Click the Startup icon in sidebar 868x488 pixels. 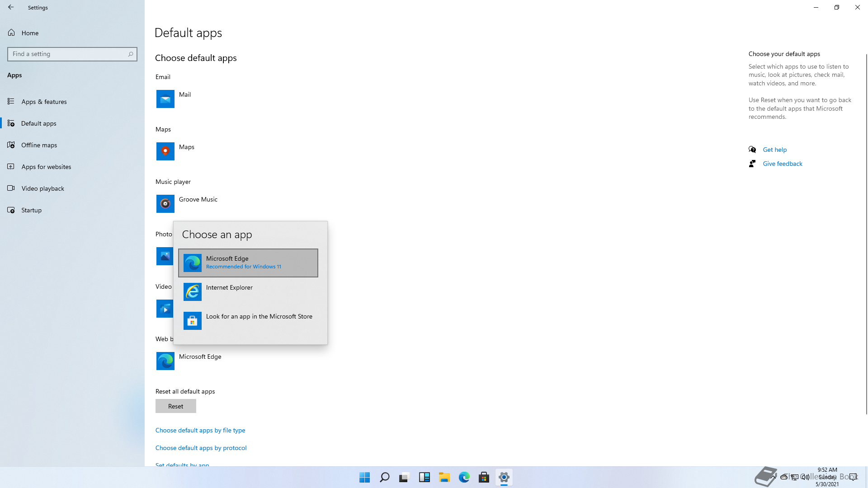[x=11, y=210]
